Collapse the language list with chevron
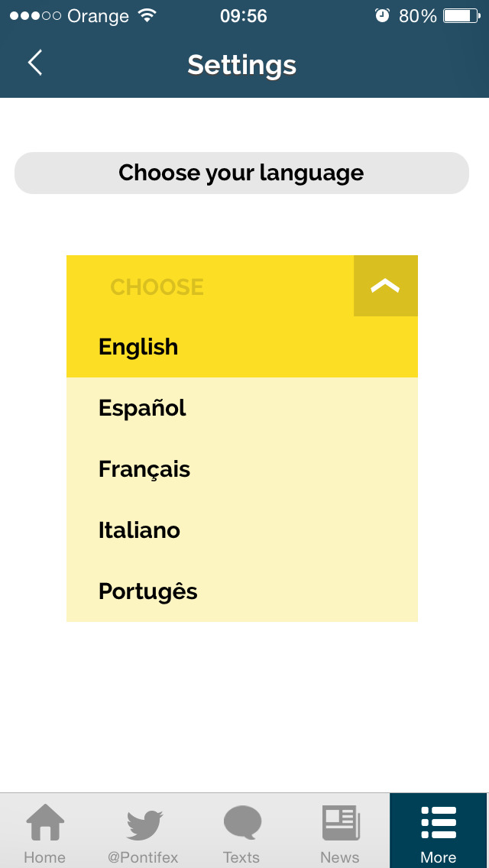Image resolution: width=489 pixels, height=868 pixels. (385, 286)
